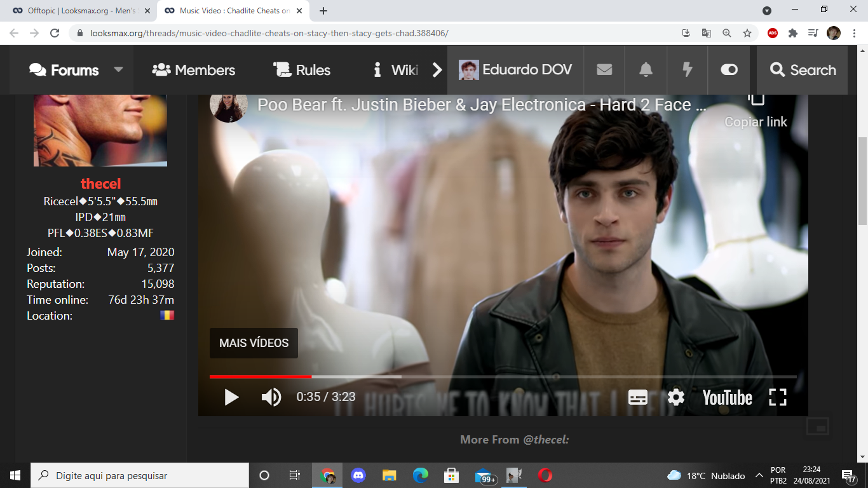868x488 pixels.
Task: View alerts via the bell icon
Action: pyautogui.click(x=646, y=70)
